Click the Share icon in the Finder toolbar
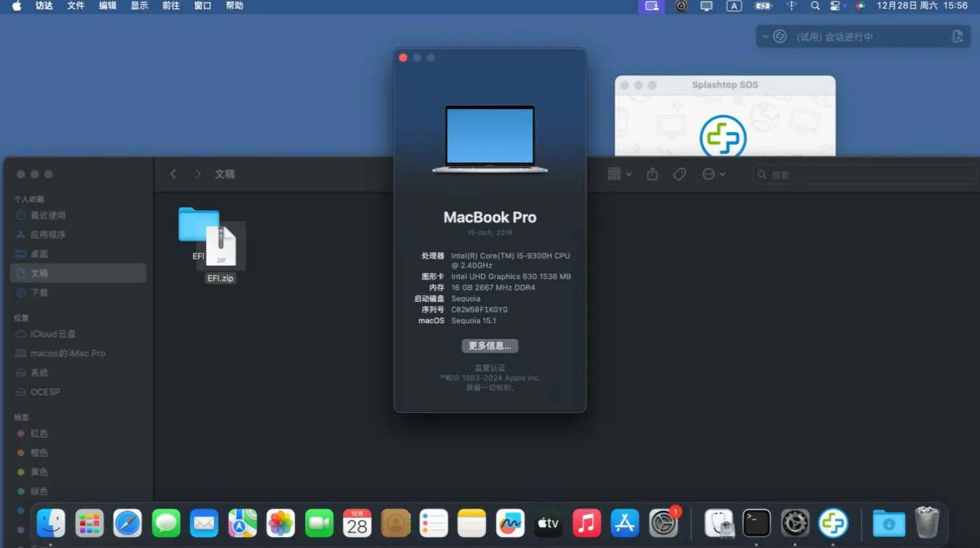Screen dimensions: 980x548 click(x=651, y=174)
